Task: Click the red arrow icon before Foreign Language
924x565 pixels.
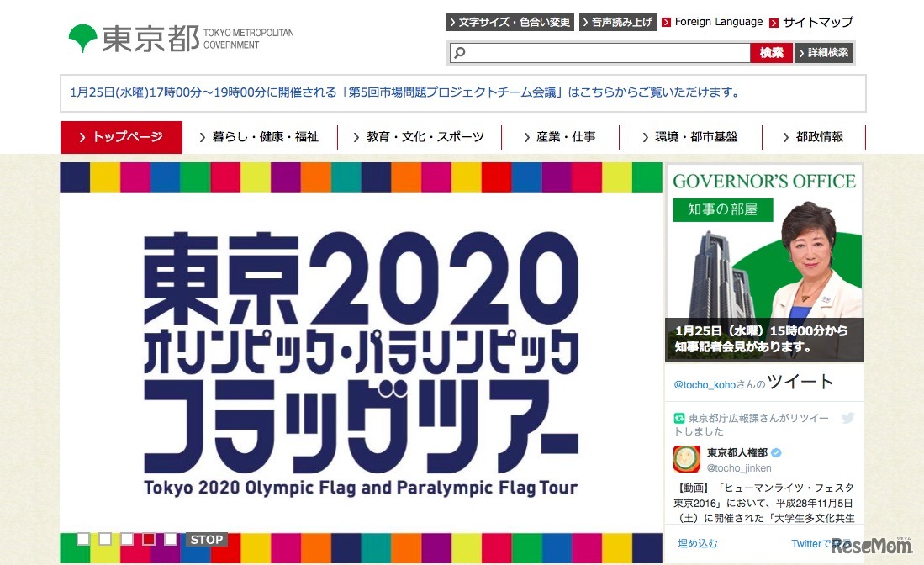Action: 666,23
